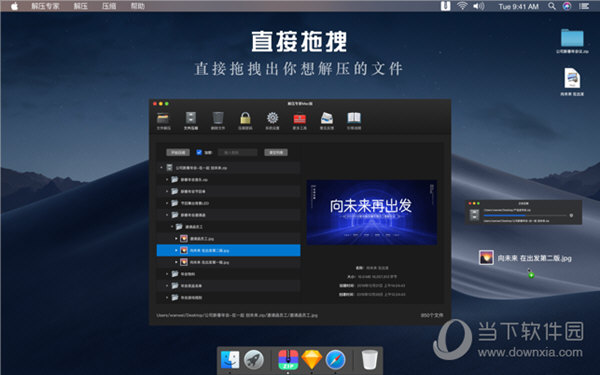
Task: Select the jpg file row above the highlighted one
Action: (228, 238)
